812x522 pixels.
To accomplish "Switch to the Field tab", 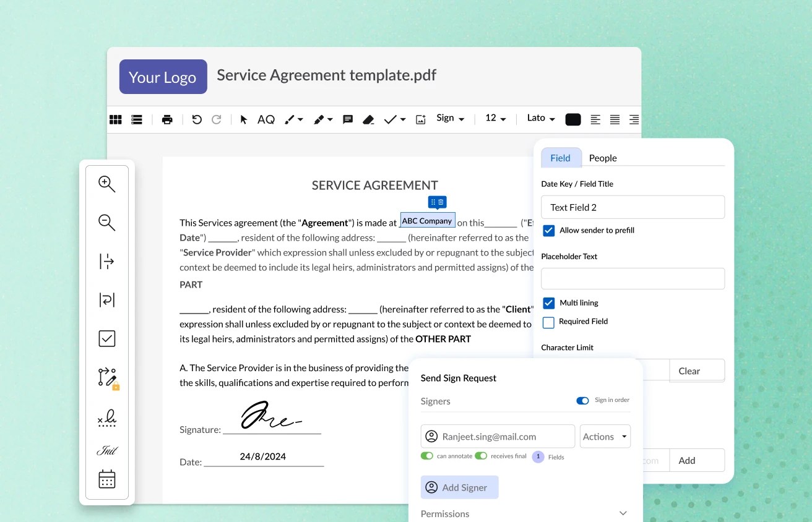I will [561, 158].
